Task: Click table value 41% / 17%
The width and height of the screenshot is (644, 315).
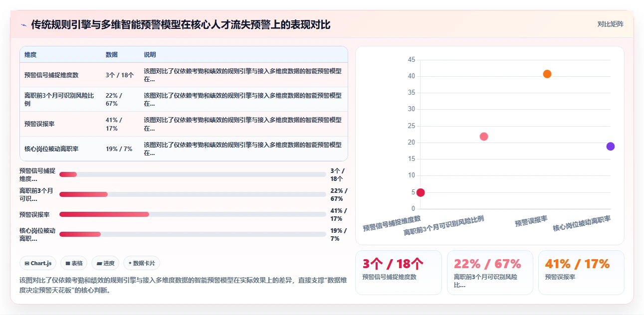Action: [114, 124]
